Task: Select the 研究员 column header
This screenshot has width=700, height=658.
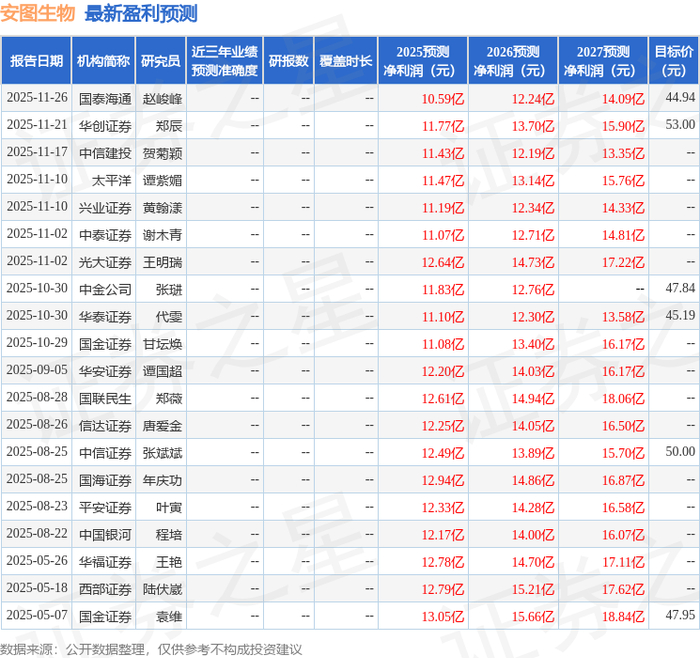Action: 161,61
